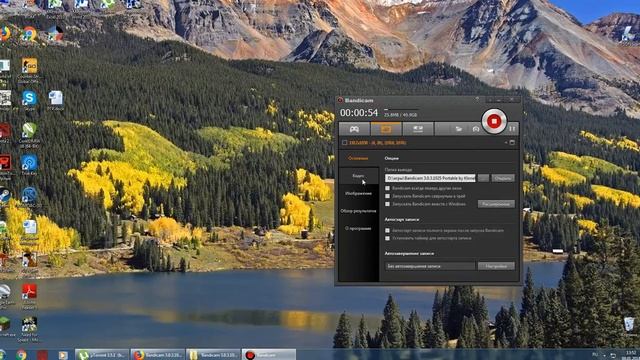Open the Firefox desktop shortcut
Viewport: 640px width, 360px height.
point(4,33)
